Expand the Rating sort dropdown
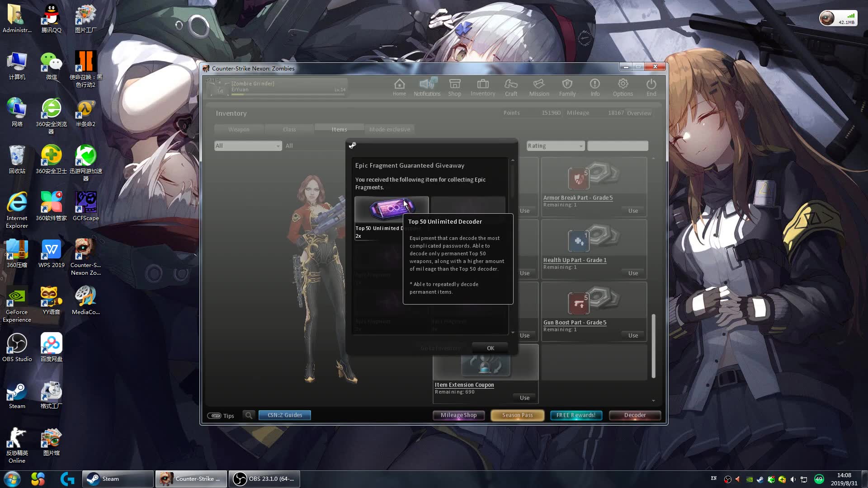Image resolution: width=868 pixels, height=488 pixels. [556, 146]
